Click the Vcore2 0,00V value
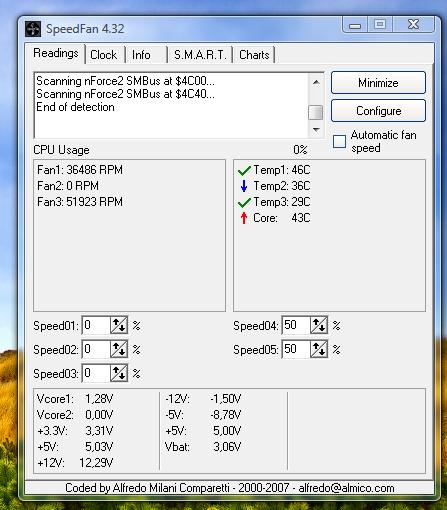447x510 pixels. (x=99, y=415)
